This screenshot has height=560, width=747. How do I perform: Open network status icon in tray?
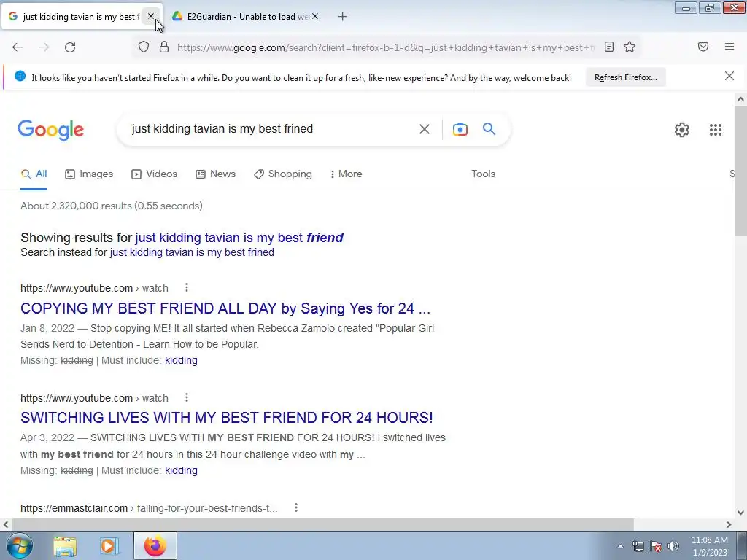(x=638, y=546)
